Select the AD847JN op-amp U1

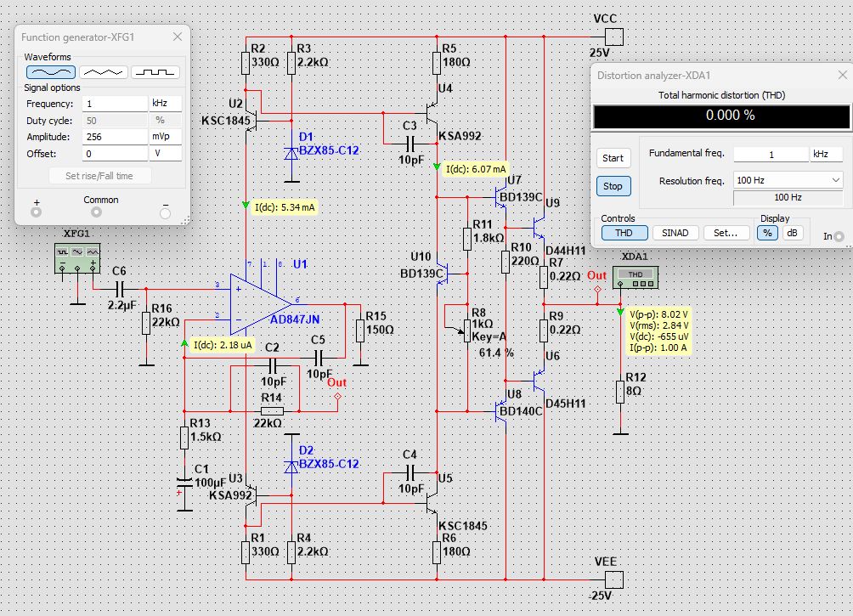click(261, 304)
